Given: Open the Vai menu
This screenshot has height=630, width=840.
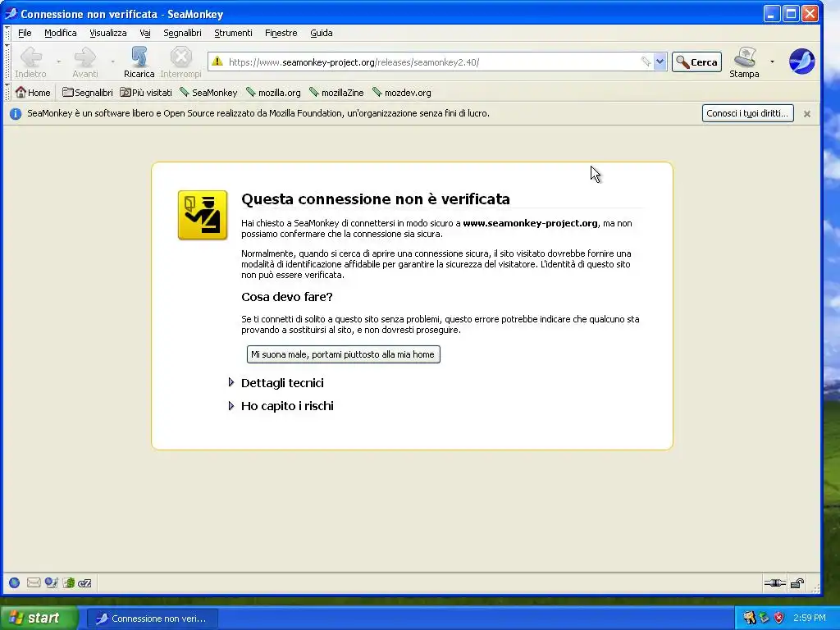Looking at the screenshot, I should (x=145, y=33).
